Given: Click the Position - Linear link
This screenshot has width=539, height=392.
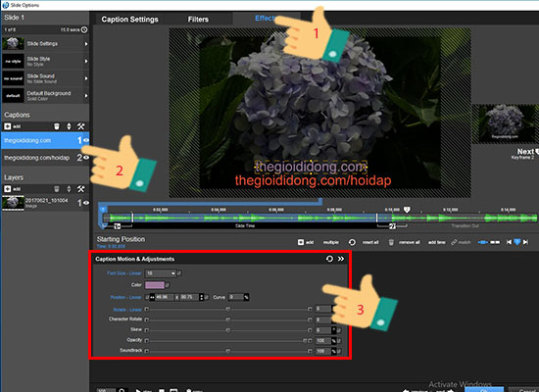Looking at the screenshot, I should (125, 298).
